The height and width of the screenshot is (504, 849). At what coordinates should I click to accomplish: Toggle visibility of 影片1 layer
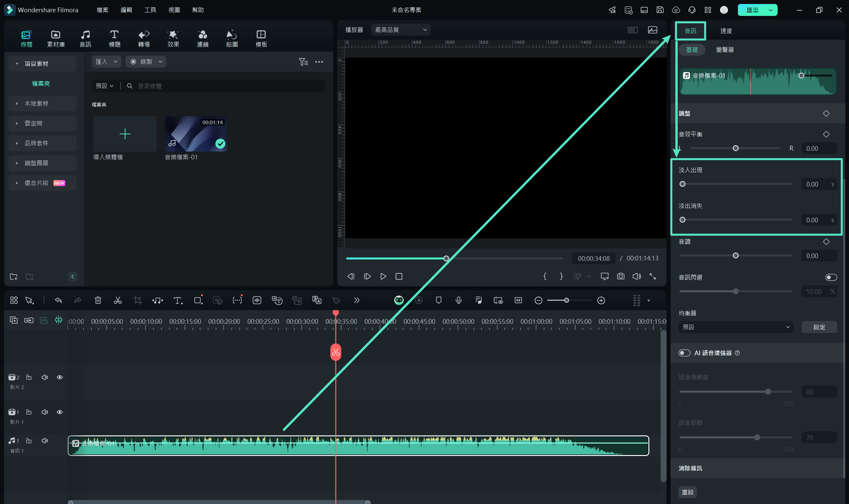pos(59,412)
